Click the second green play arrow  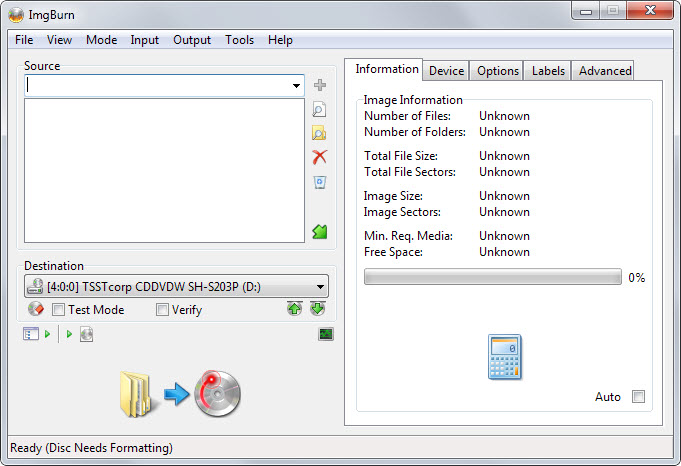(x=69, y=334)
